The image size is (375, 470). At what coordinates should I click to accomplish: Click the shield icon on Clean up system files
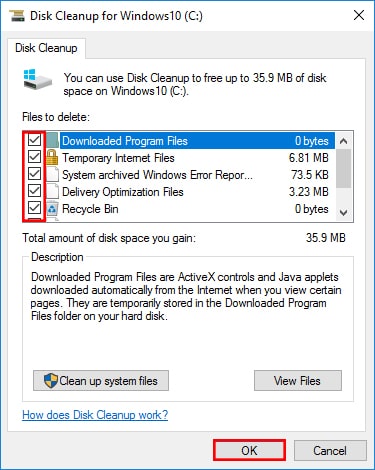click(x=51, y=380)
